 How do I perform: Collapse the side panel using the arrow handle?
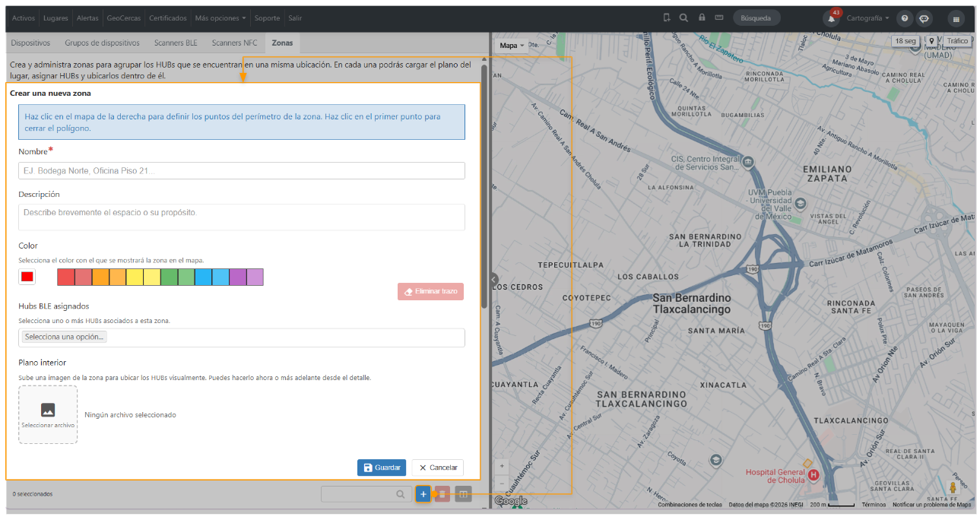pos(494,280)
